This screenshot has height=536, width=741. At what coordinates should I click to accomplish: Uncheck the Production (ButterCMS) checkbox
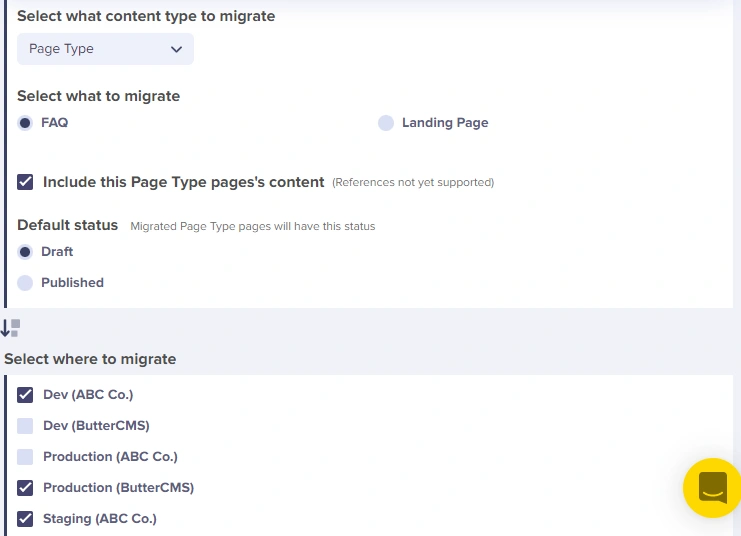tap(26, 488)
